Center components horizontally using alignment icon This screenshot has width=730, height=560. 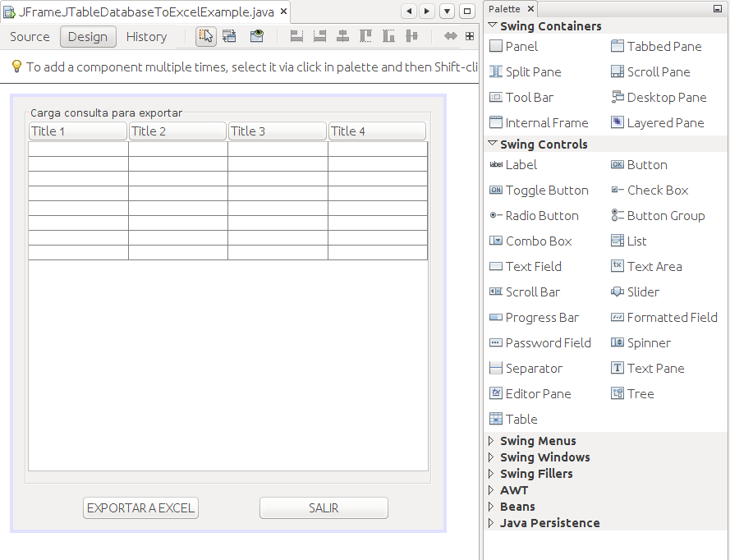(x=342, y=36)
